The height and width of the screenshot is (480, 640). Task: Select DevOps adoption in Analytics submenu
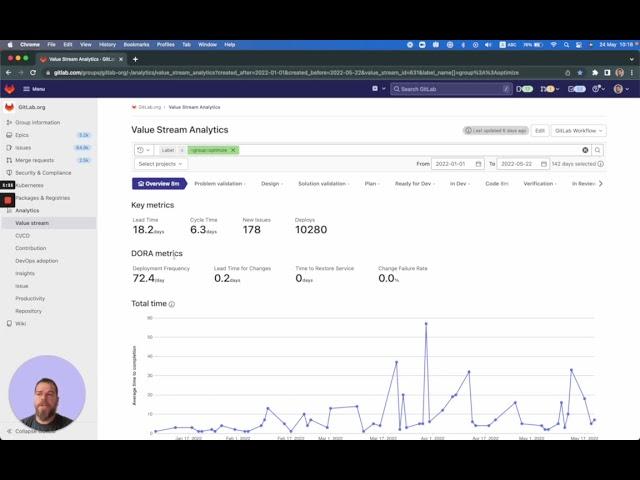coord(37,261)
